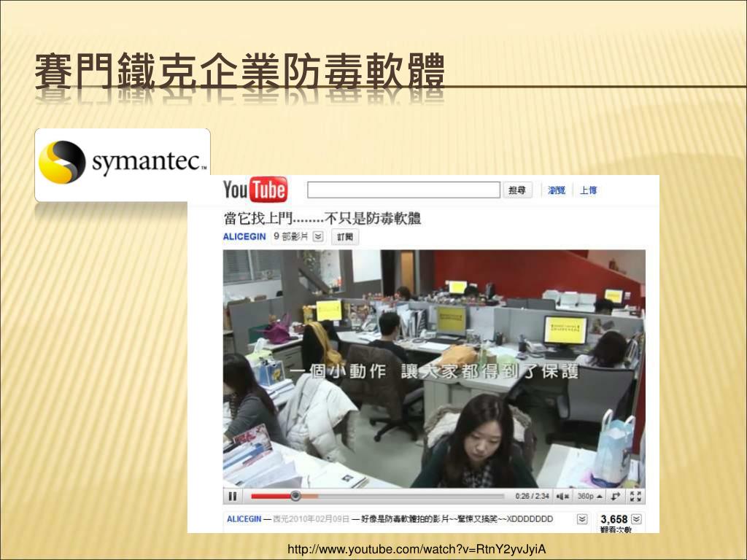Viewport: 747px width, 560px height.
Task: Click the YouTube search input field
Action: coord(403,190)
